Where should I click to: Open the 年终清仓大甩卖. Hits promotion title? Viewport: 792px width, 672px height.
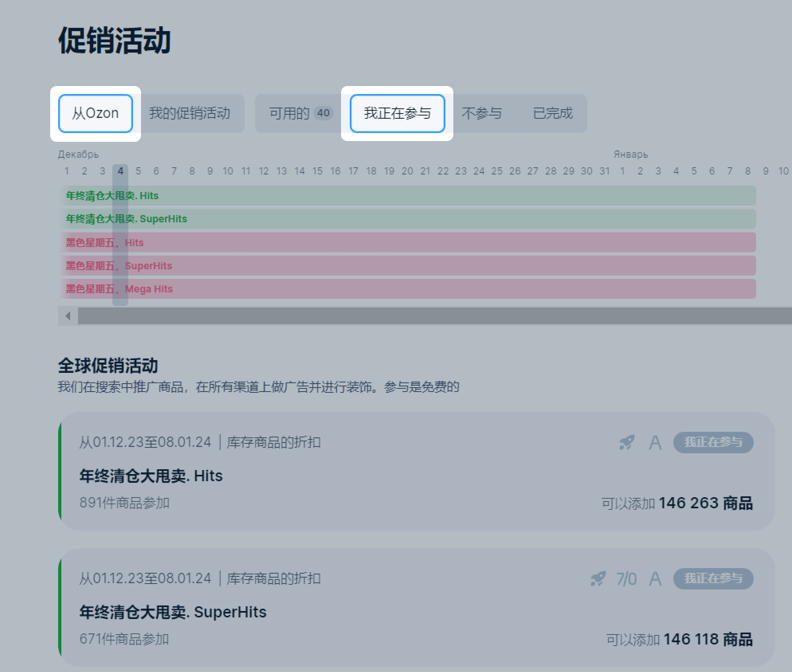coord(151,476)
